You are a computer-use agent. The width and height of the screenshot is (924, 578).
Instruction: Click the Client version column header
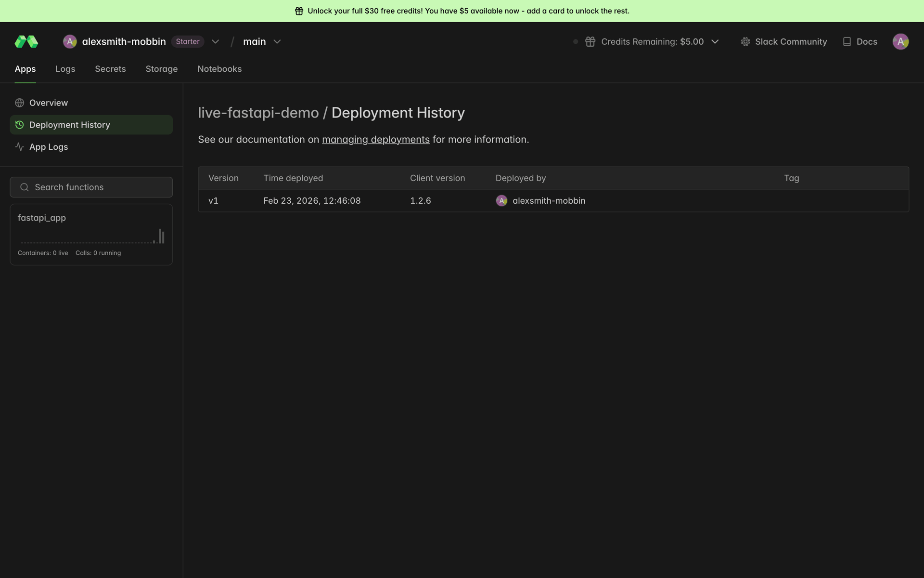[437, 178]
